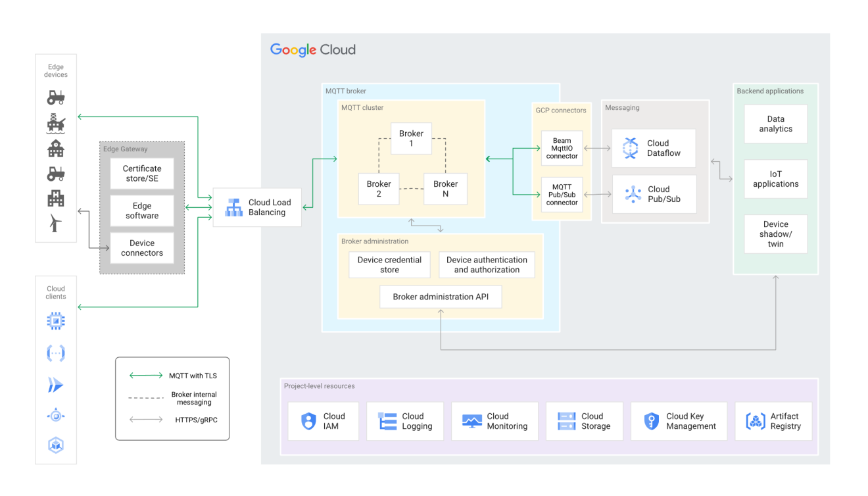Select the tractor icon under Edge devices

[56, 97]
